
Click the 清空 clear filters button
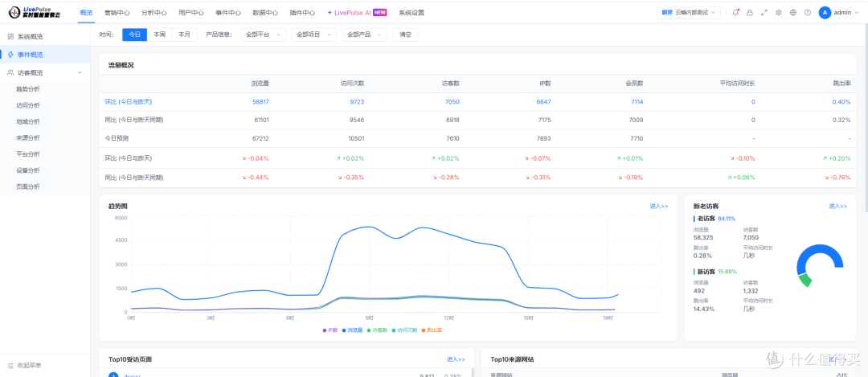pyautogui.click(x=405, y=35)
